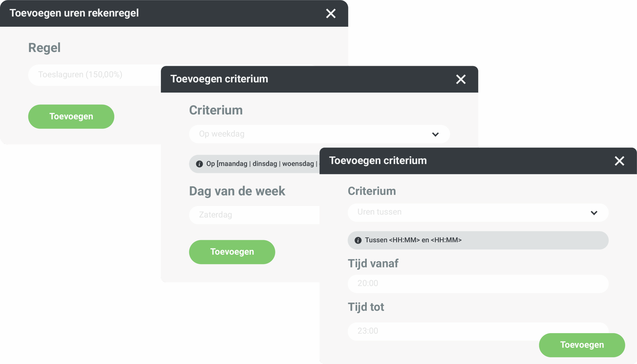Close the Op weekdag criterium dialog

click(x=461, y=80)
